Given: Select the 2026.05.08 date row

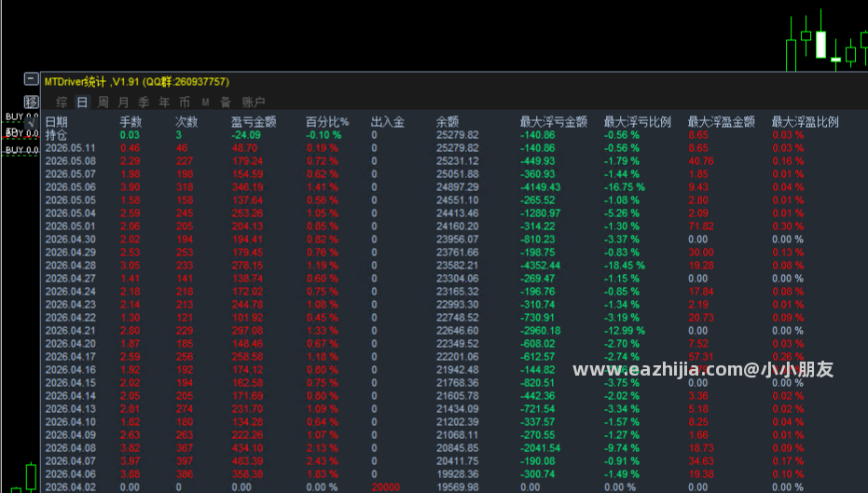Looking at the screenshot, I should [70, 161].
